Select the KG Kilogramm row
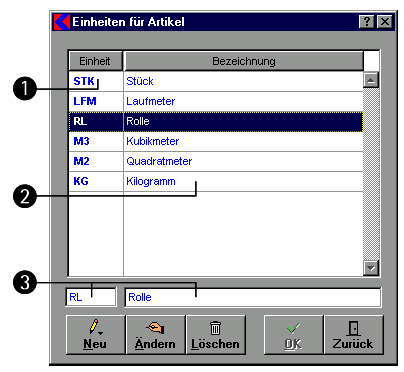This screenshot has width=404, height=372. tap(216, 181)
